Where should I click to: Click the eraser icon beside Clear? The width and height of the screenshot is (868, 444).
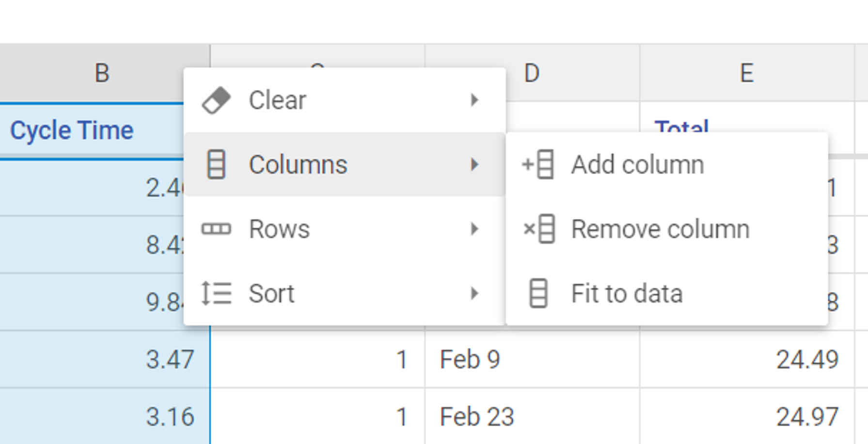click(216, 100)
